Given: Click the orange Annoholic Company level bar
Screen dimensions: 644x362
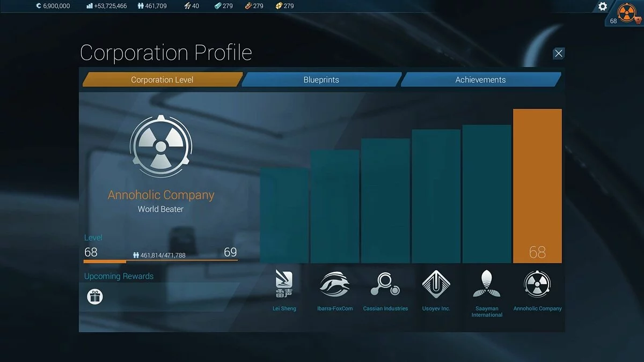Looking at the screenshot, I should [537, 186].
